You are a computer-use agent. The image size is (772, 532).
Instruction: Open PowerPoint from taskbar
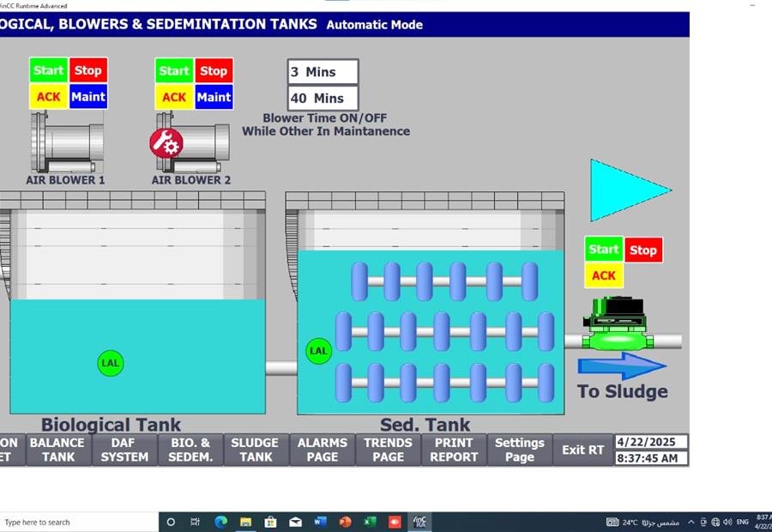[x=345, y=523]
